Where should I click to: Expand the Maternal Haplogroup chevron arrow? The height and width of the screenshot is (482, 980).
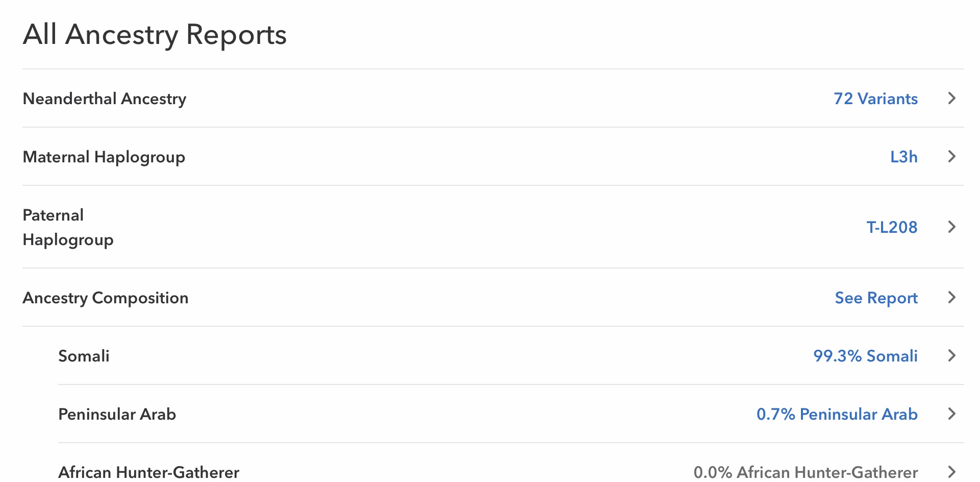[951, 156]
